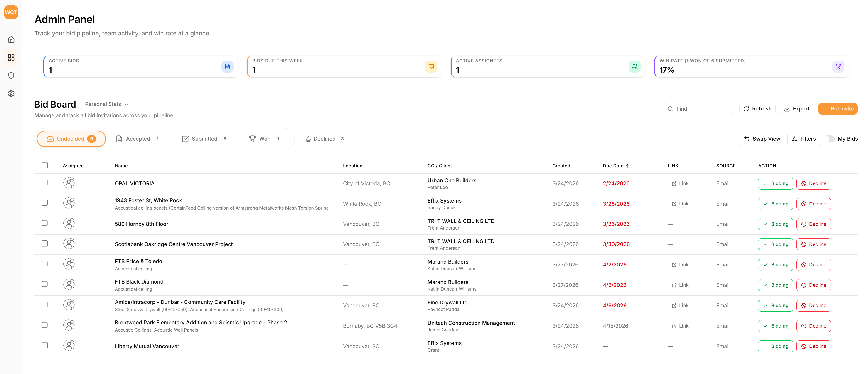Click the Shield icon in sidebar
This screenshot has width=868, height=374.
[x=11, y=75]
